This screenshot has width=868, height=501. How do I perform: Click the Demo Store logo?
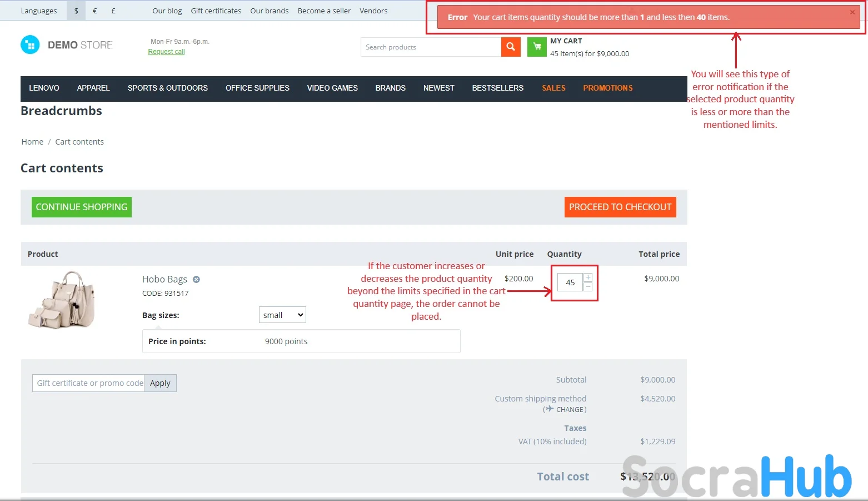pyautogui.click(x=67, y=45)
